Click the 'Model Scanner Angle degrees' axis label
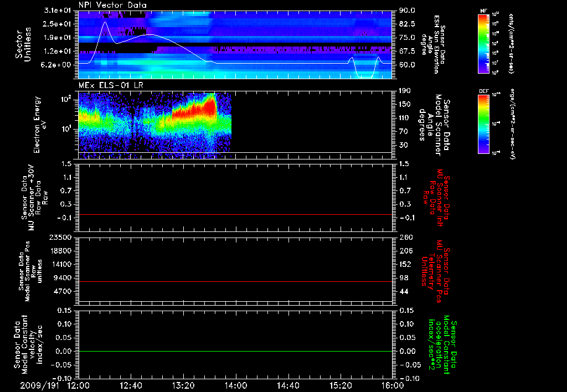Image resolution: width=567 pixels, height=392 pixels. (434, 125)
